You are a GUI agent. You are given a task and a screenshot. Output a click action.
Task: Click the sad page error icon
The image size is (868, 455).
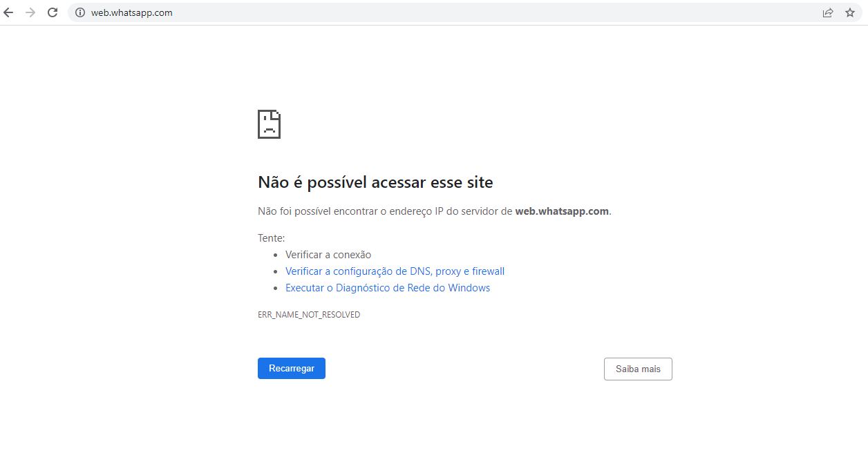coord(269,124)
